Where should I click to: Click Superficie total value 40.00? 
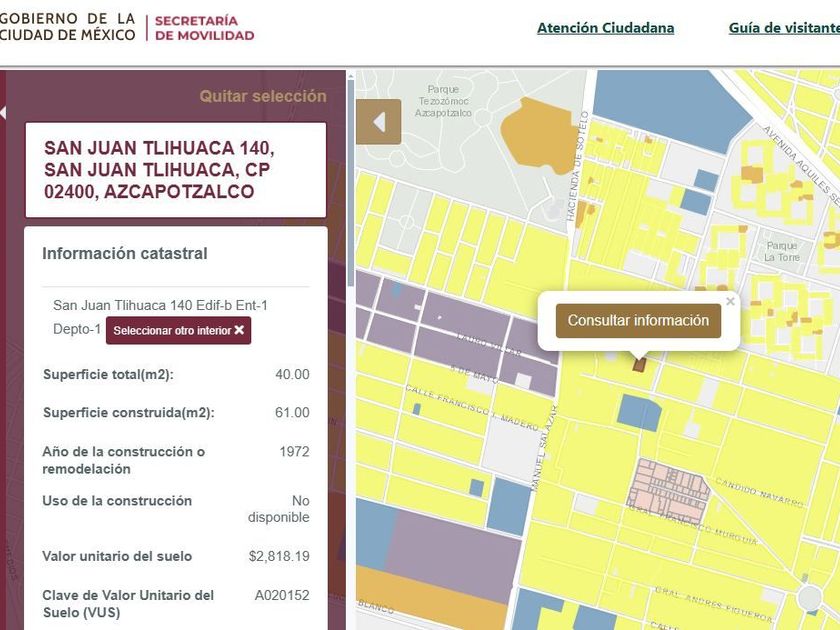tap(292, 374)
